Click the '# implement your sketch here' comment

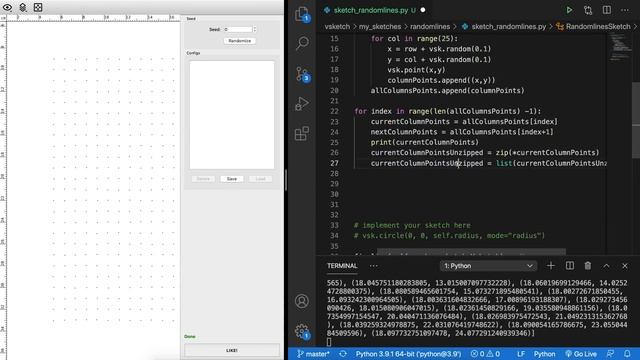pos(412,225)
